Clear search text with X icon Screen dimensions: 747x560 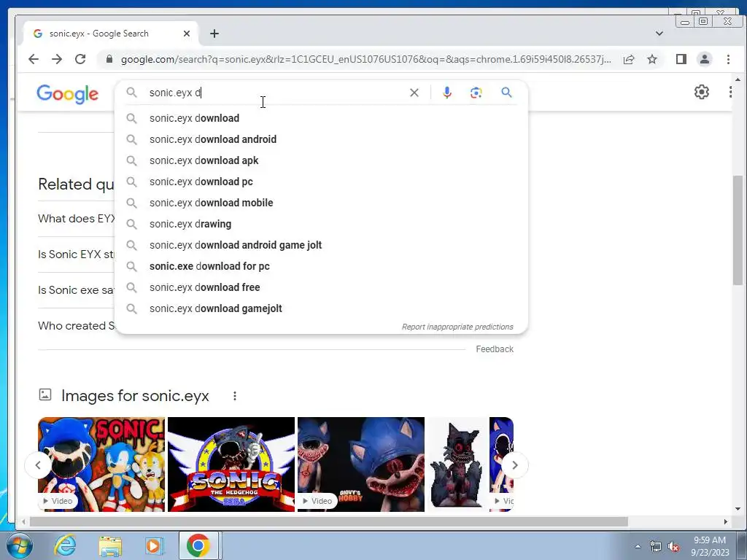pyautogui.click(x=414, y=93)
